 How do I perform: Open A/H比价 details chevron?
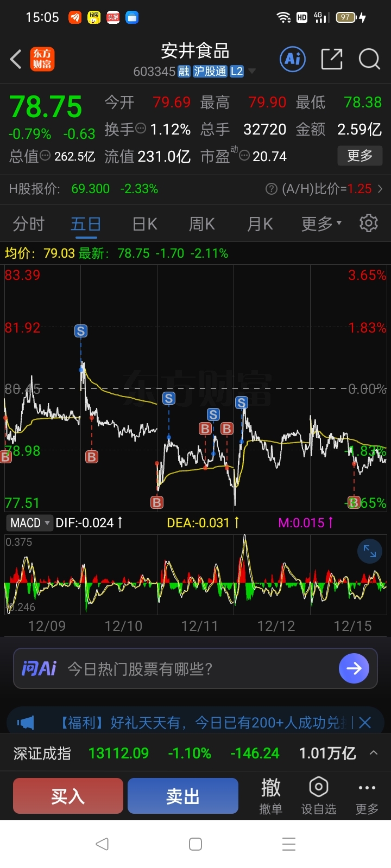(380, 189)
